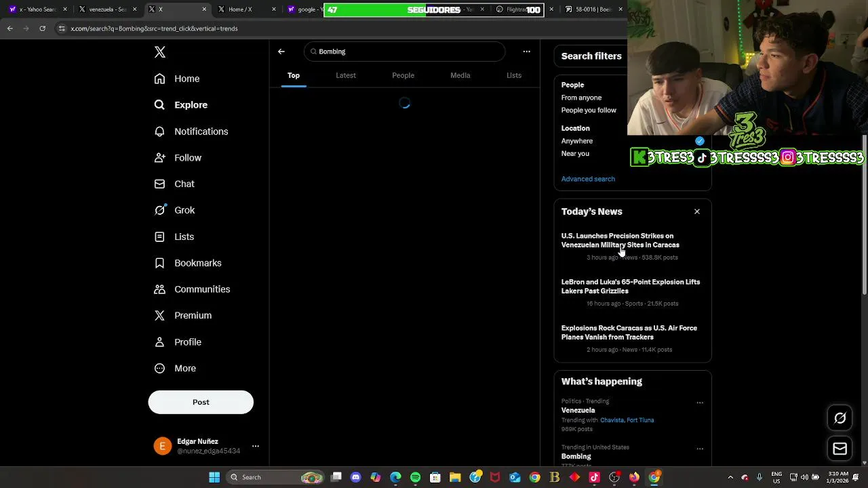Screen dimensions: 868x488
Task: Click the back arrow beside the search box
Action: pyautogui.click(x=281, y=52)
